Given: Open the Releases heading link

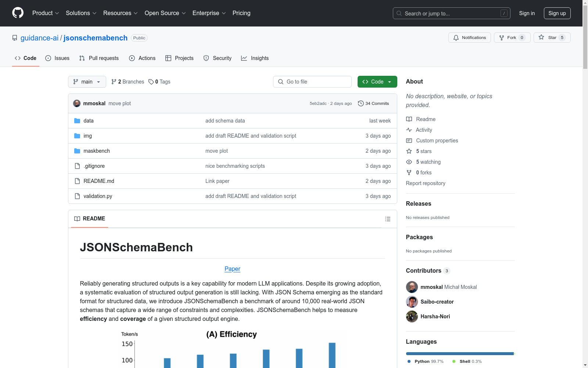Looking at the screenshot, I should [419, 204].
